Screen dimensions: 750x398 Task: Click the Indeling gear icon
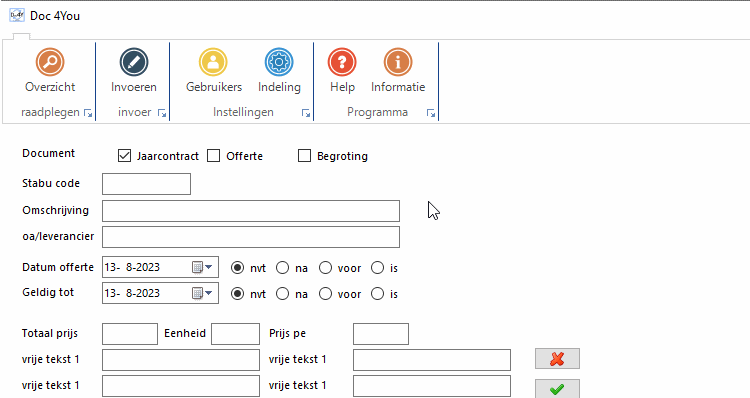[x=279, y=62]
